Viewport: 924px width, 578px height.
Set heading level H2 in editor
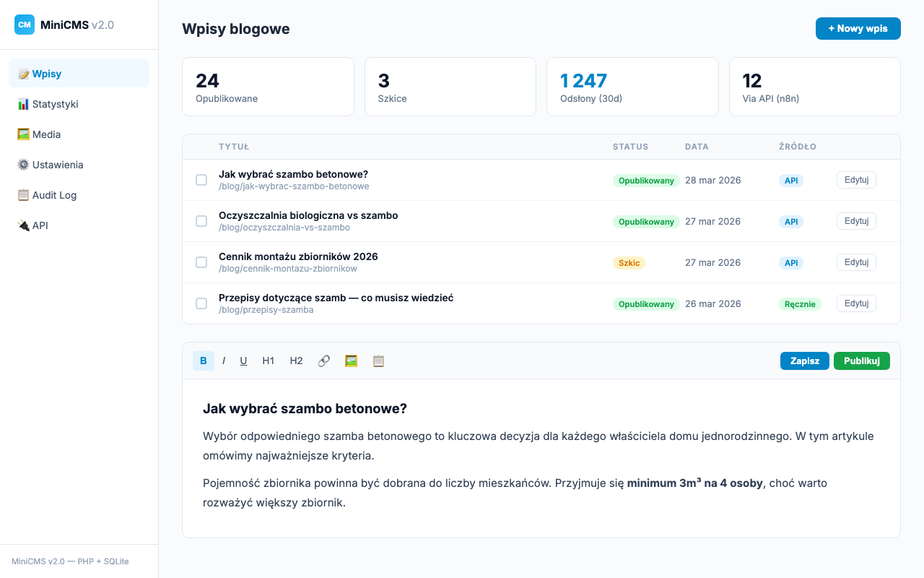click(x=296, y=361)
